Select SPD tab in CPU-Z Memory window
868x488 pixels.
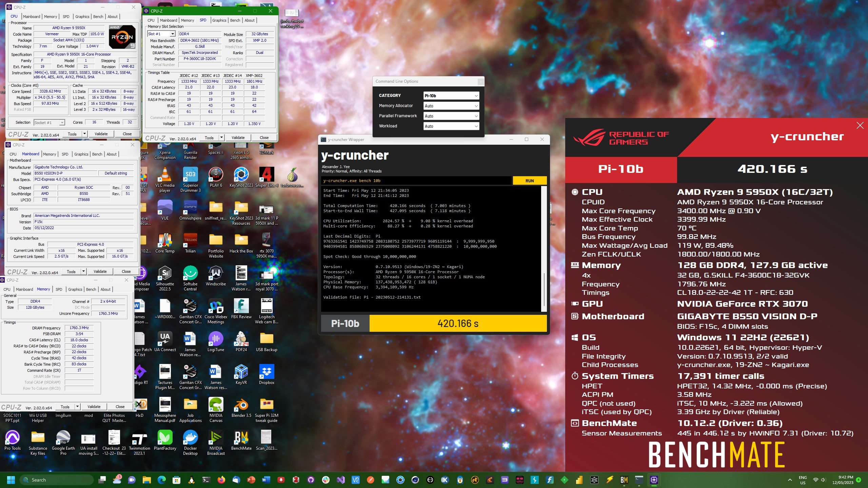pyautogui.click(x=59, y=289)
